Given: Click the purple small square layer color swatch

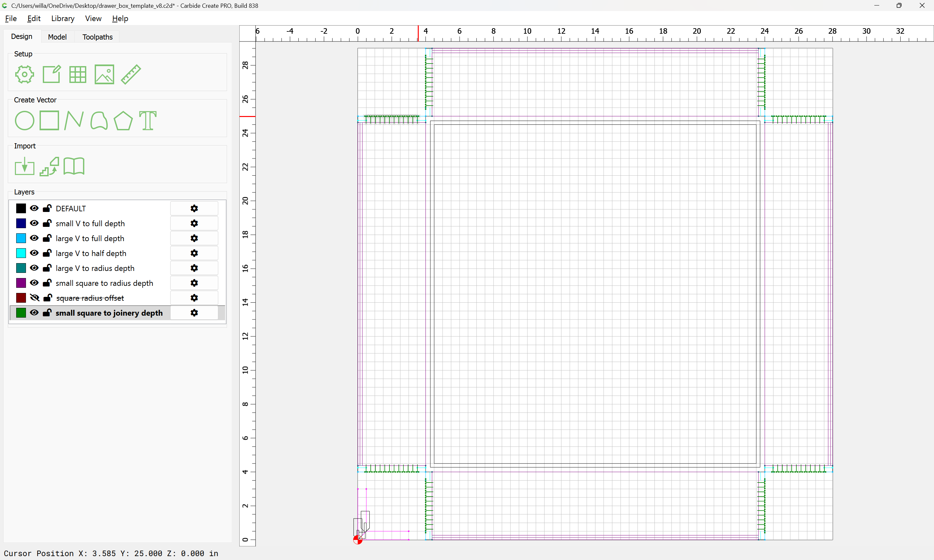Looking at the screenshot, I should tap(21, 283).
